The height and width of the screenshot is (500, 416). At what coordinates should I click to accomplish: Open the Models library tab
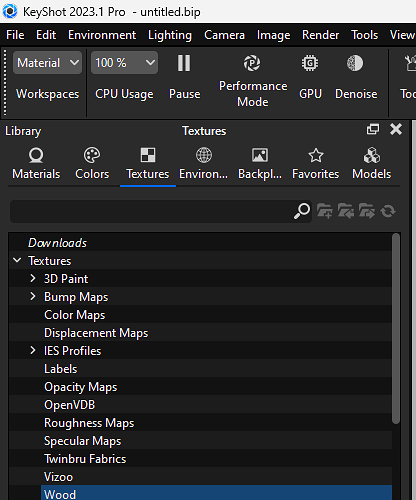[x=372, y=164]
